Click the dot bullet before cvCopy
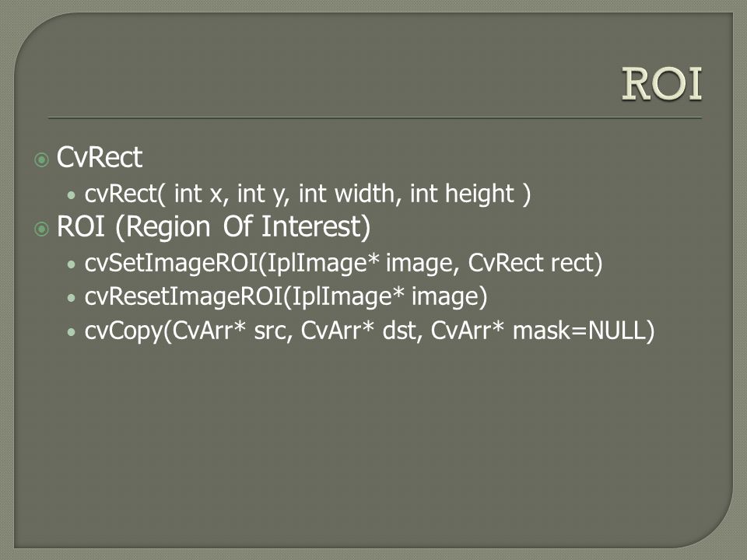This screenshot has height=560, width=747. tap(72, 332)
